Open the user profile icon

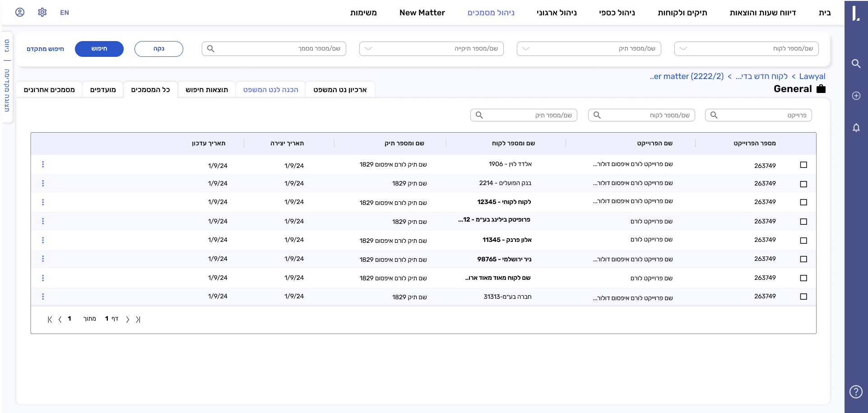tap(20, 12)
